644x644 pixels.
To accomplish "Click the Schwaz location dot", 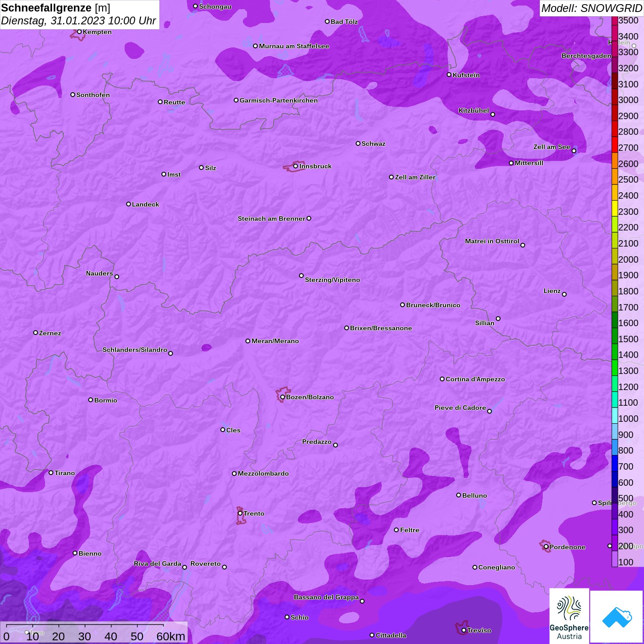I will coord(358,144).
